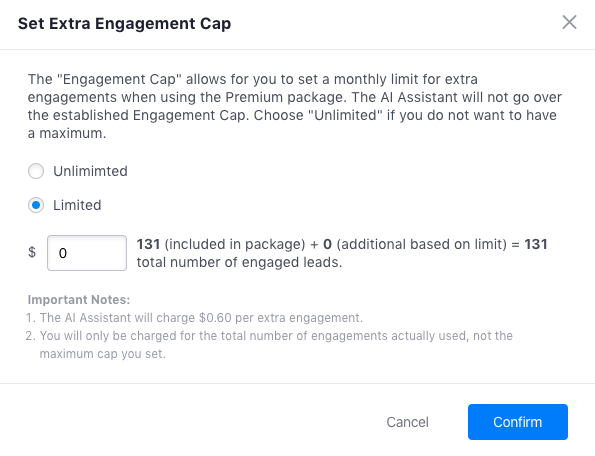
Task: Select the Limited radio button
Action: 36,205
